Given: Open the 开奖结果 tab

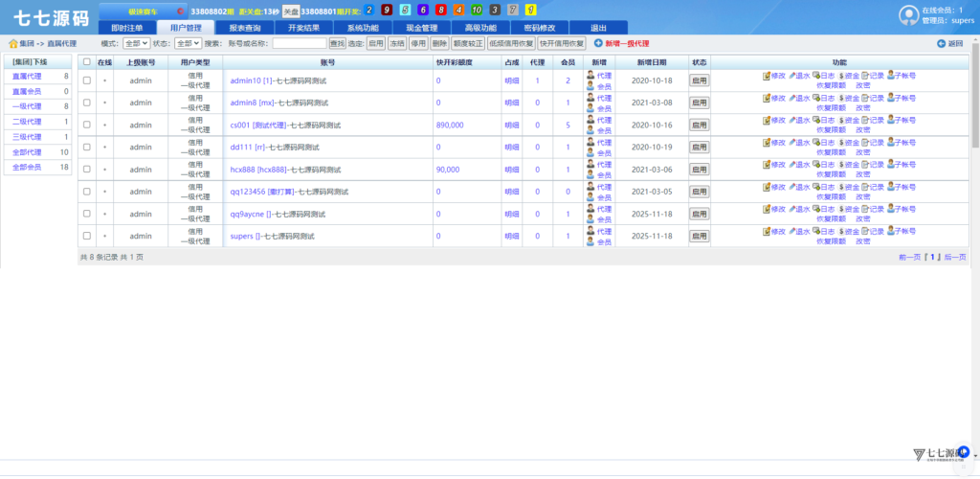Looking at the screenshot, I should (x=303, y=28).
